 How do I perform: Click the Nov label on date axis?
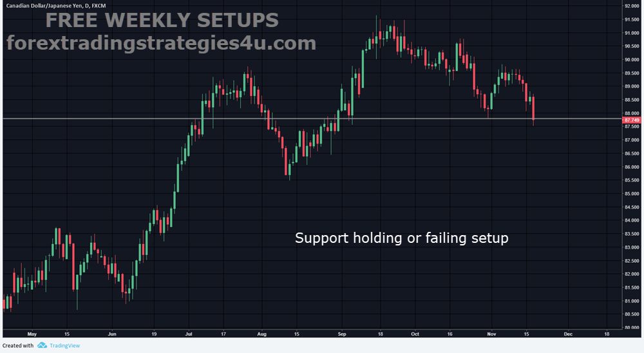pos(491,334)
